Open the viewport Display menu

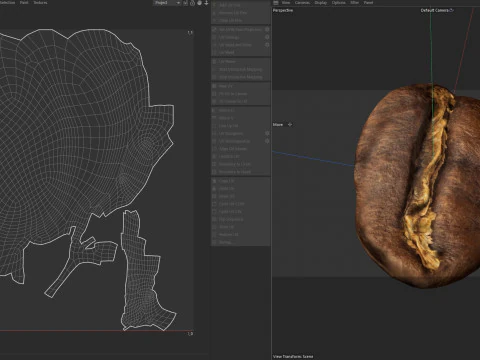click(321, 3)
